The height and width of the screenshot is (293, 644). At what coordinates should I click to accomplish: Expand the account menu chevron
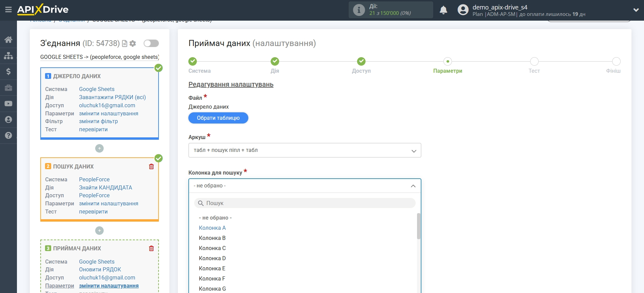coord(636,10)
